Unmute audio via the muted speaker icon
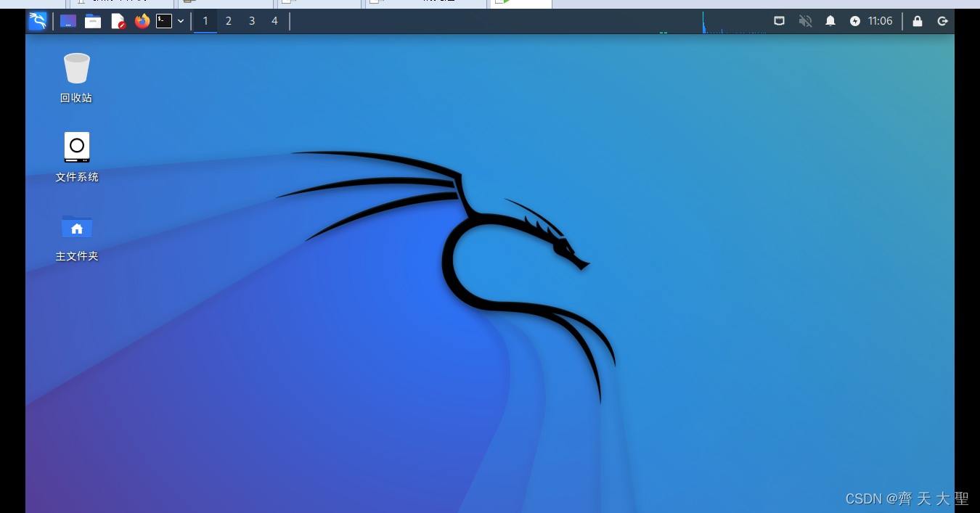The width and height of the screenshot is (980, 513). tap(805, 21)
